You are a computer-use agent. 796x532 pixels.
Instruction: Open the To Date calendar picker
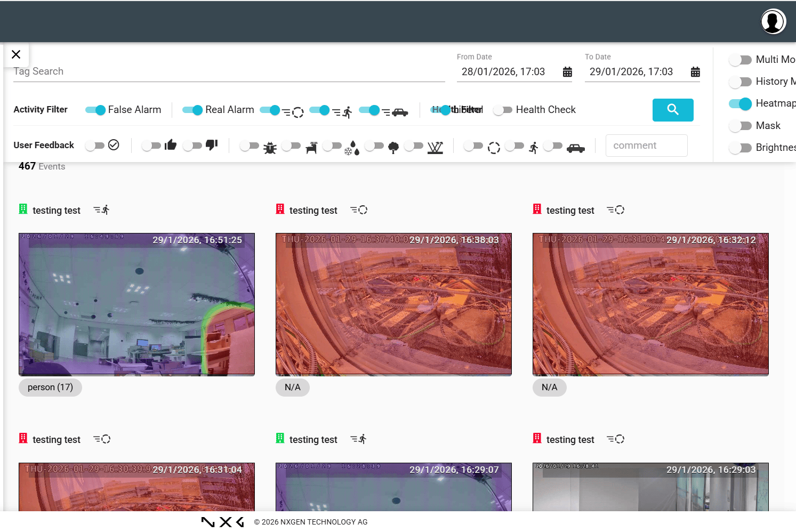tap(695, 72)
